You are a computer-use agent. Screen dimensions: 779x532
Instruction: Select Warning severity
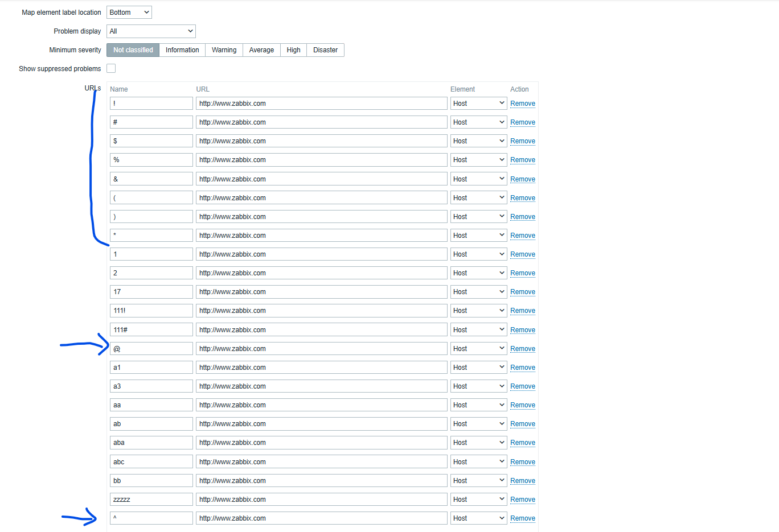(224, 50)
